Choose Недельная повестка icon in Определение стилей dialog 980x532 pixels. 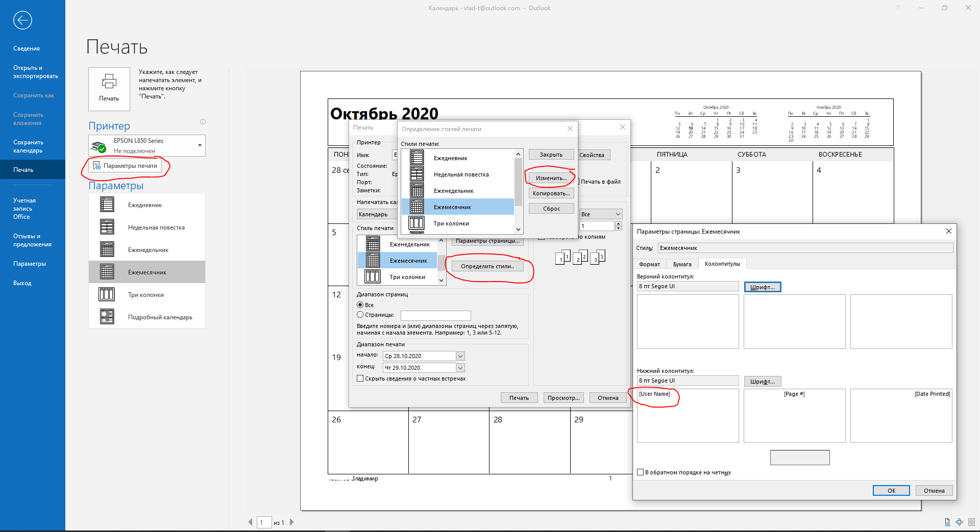[416, 174]
